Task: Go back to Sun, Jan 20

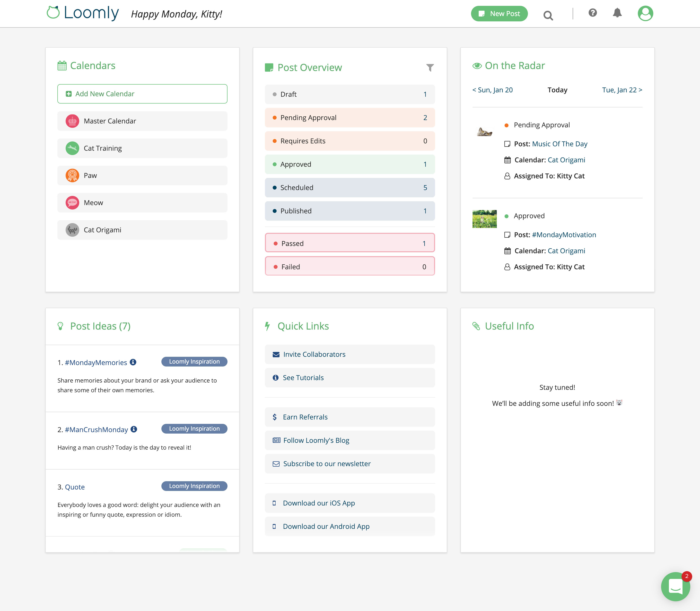Action: [x=493, y=90]
